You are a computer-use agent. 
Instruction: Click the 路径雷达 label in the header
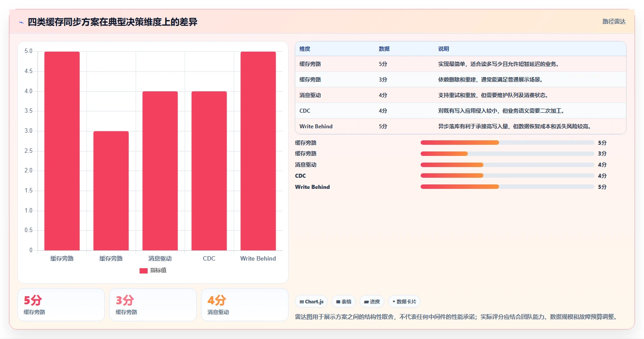614,21
